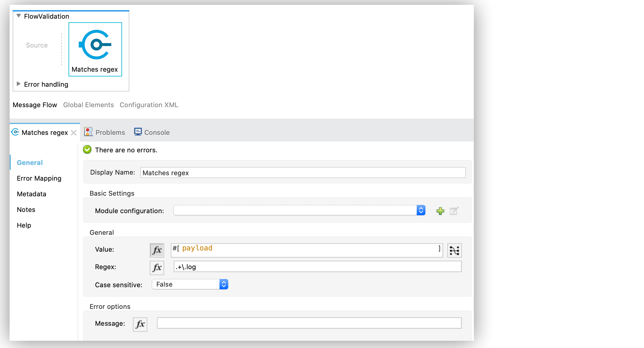Enable fx expression for error Message
The image size is (644, 348).
(140, 324)
